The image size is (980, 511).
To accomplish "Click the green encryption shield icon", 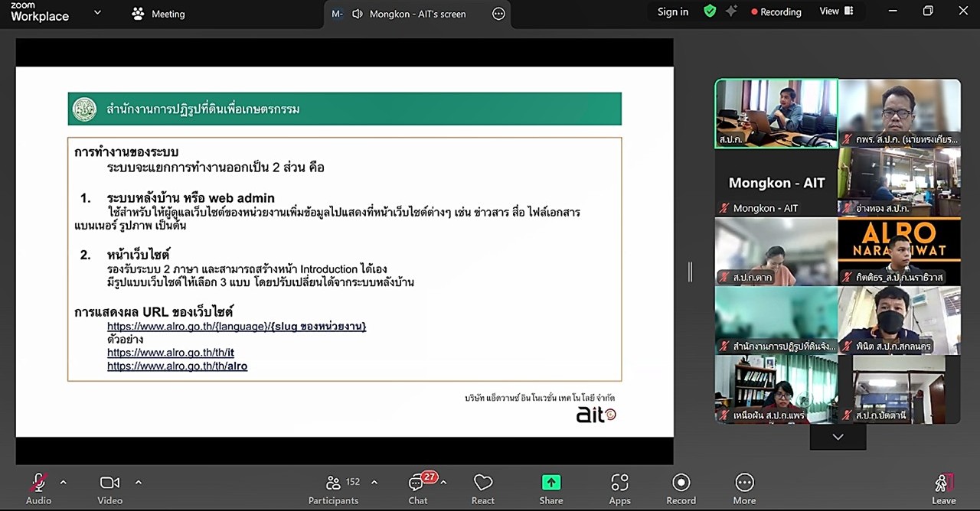I will pyautogui.click(x=710, y=11).
